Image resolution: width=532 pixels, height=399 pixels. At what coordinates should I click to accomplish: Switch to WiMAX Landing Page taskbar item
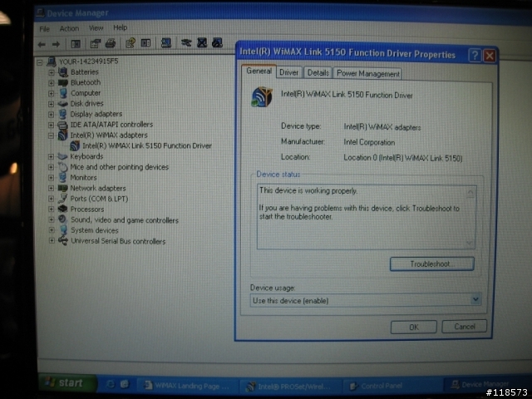point(186,386)
